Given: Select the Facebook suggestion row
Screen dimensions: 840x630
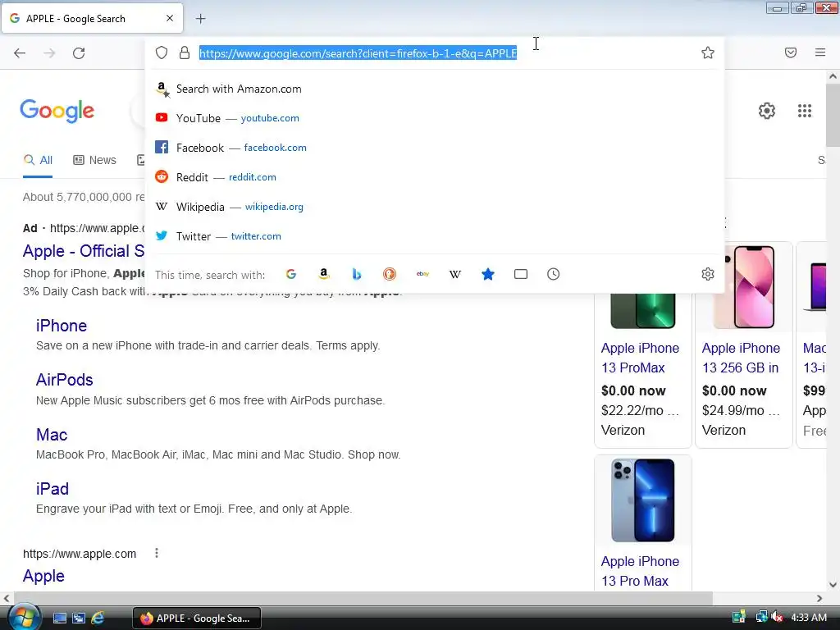Looking at the screenshot, I should tap(436, 148).
